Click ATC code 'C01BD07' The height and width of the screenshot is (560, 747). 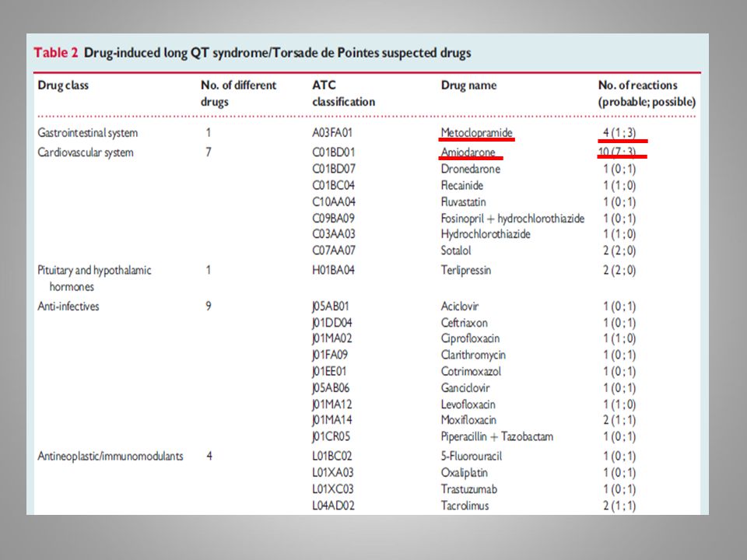(x=334, y=169)
